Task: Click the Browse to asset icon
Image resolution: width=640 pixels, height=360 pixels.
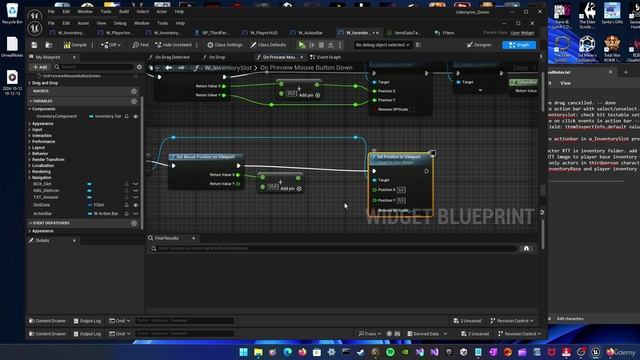Action: (49, 45)
